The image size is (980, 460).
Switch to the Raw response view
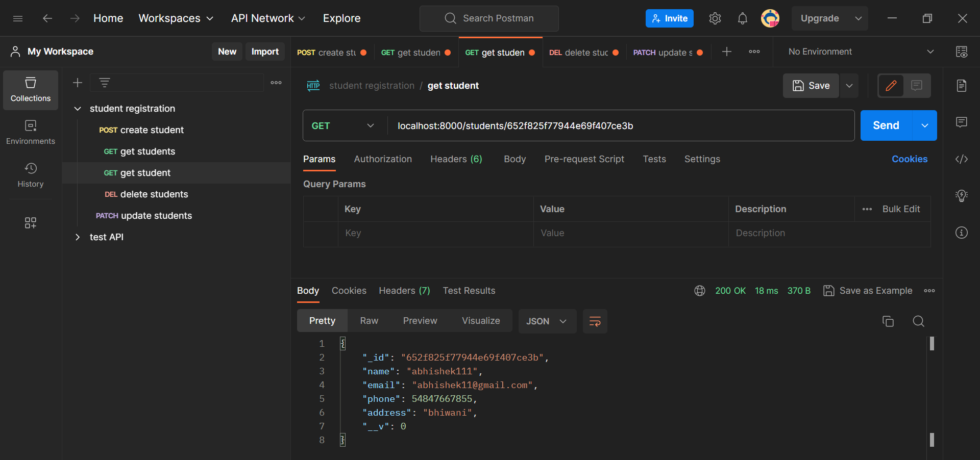[x=369, y=320]
